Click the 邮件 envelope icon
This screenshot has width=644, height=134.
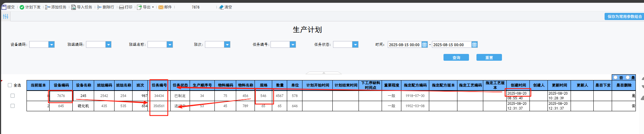(161, 7)
